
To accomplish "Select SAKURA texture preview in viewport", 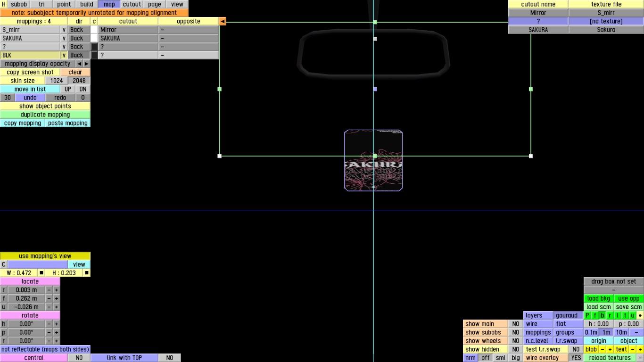I will pyautogui.click(x=373, y=160).
